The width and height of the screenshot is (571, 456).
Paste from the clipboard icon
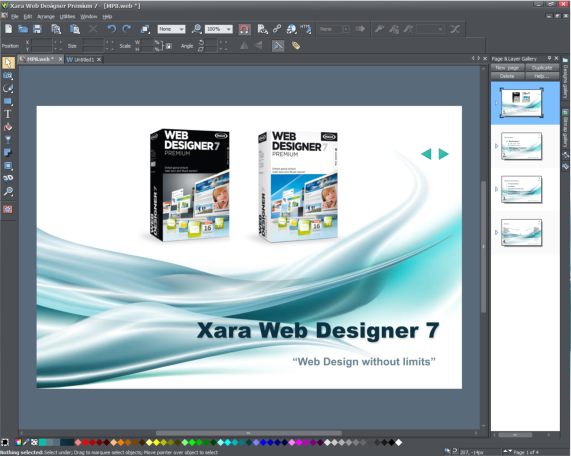click(75, 29)
